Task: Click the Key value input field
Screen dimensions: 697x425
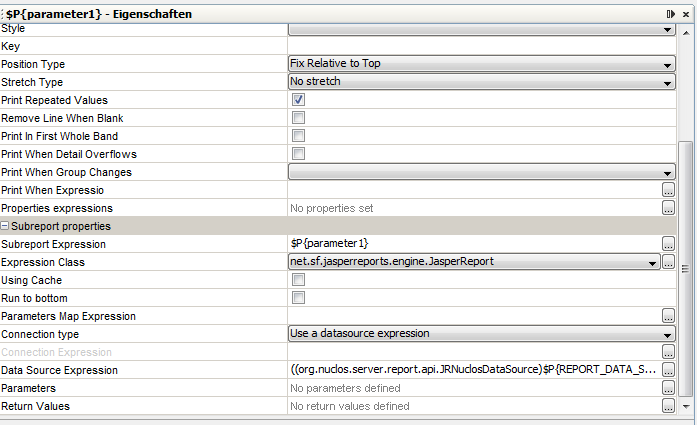Action: pos(482,46)
